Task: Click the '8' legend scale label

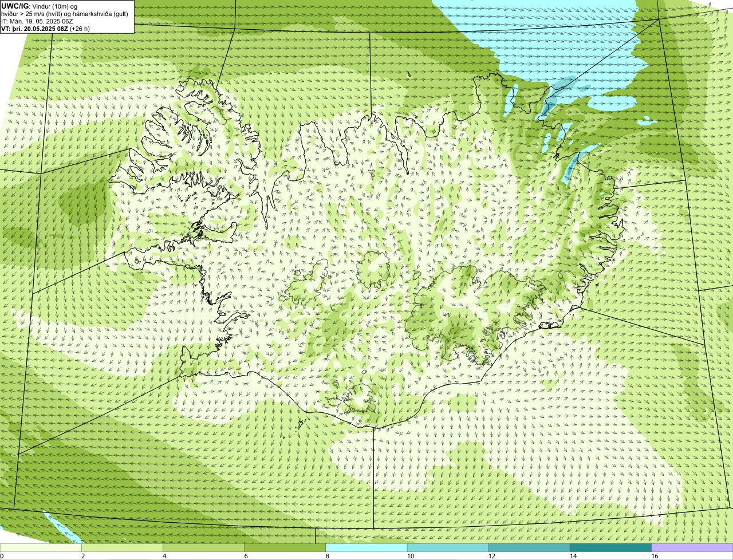Action: 327,556
